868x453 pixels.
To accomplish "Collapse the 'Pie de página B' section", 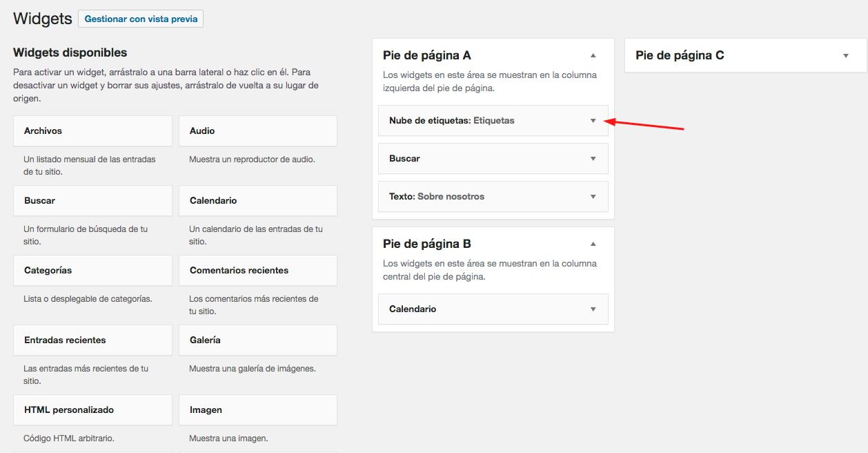I will click(x=592, y=243).
